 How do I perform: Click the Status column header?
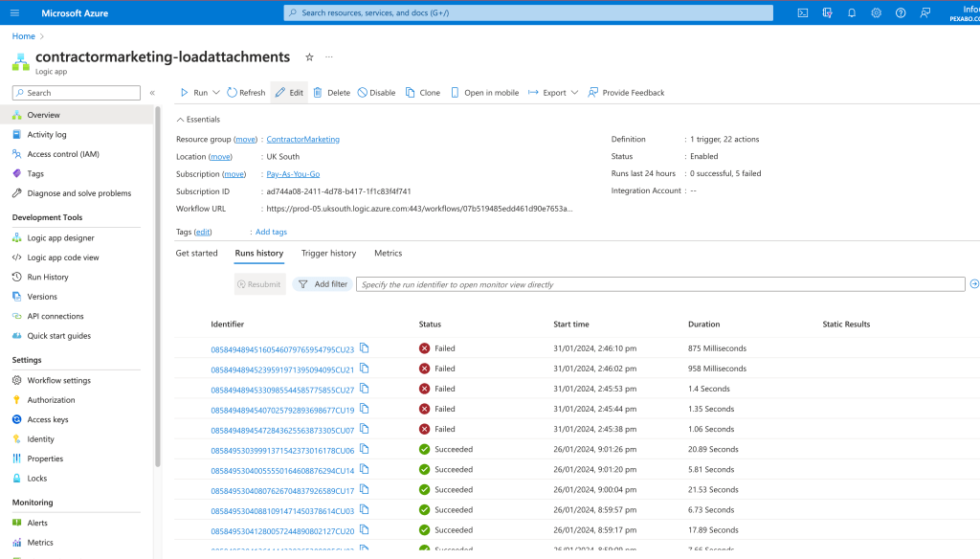[x=430, y=324]
